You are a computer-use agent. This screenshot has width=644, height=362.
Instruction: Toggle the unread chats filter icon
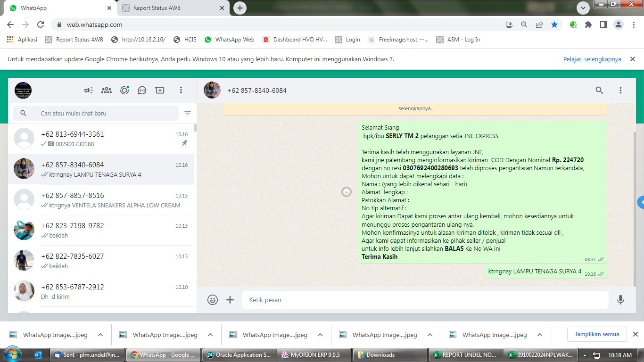coord(188,113)
